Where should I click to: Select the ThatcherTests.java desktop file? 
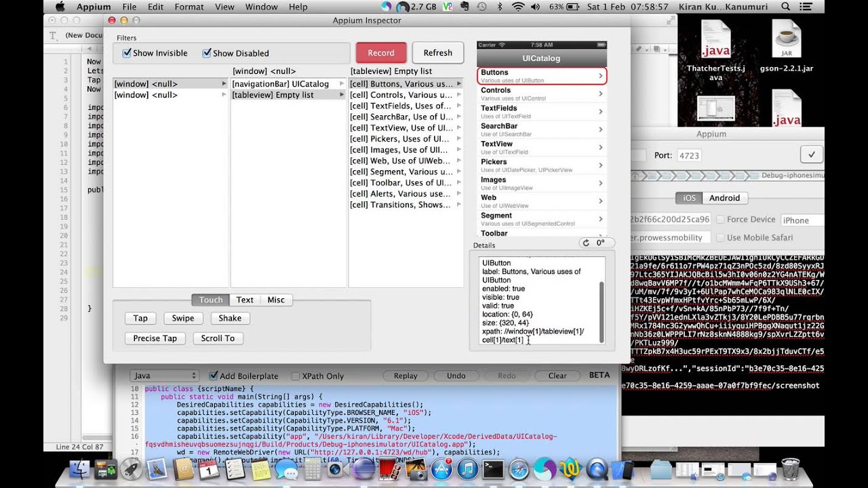(x=715, y=51)
